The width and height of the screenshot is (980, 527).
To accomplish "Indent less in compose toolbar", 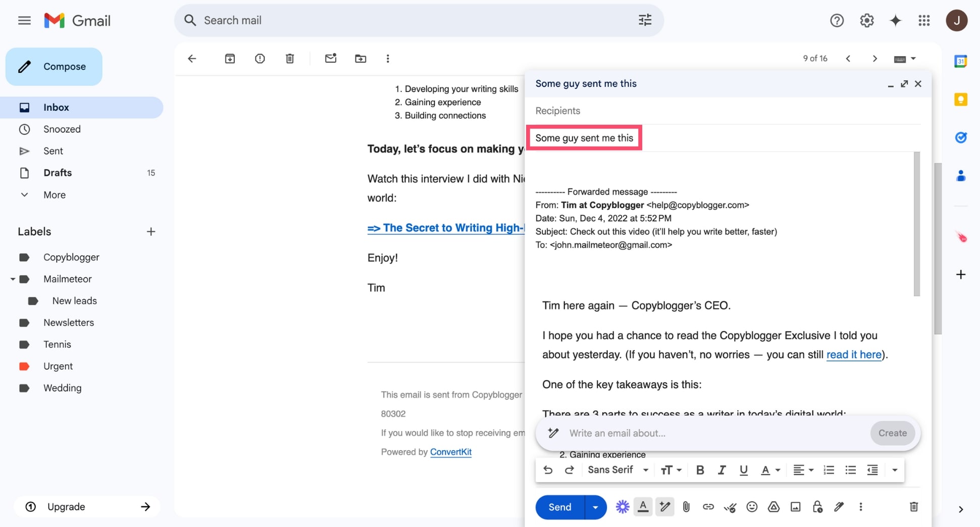I will point(872,470).
